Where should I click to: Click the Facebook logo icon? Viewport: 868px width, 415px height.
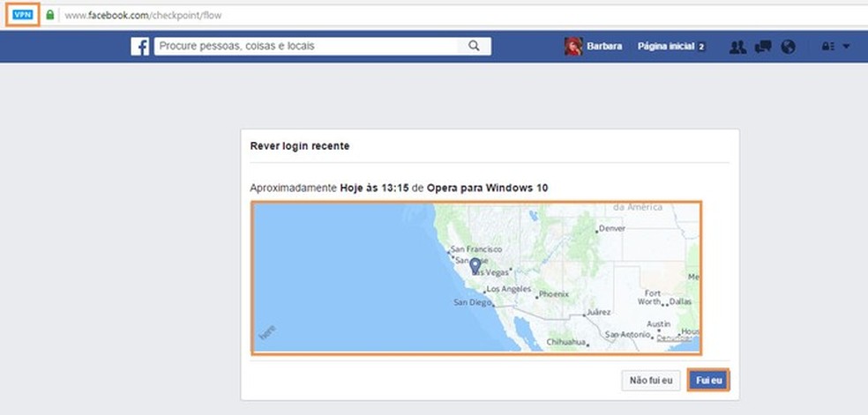click(140, 47)
